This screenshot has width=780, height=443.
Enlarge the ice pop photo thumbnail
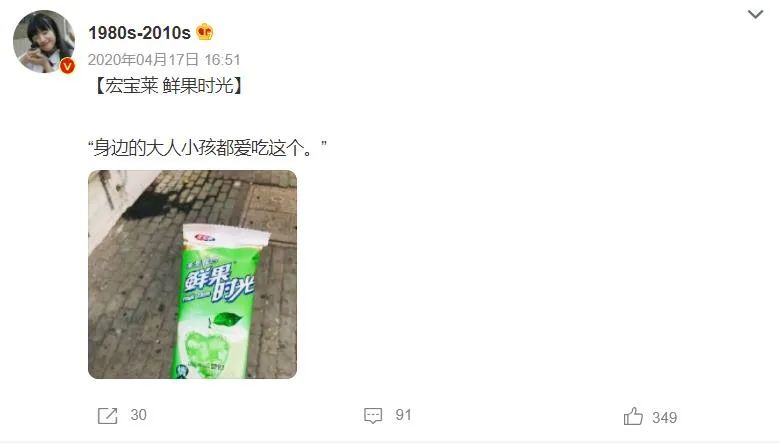pos(193,274)
